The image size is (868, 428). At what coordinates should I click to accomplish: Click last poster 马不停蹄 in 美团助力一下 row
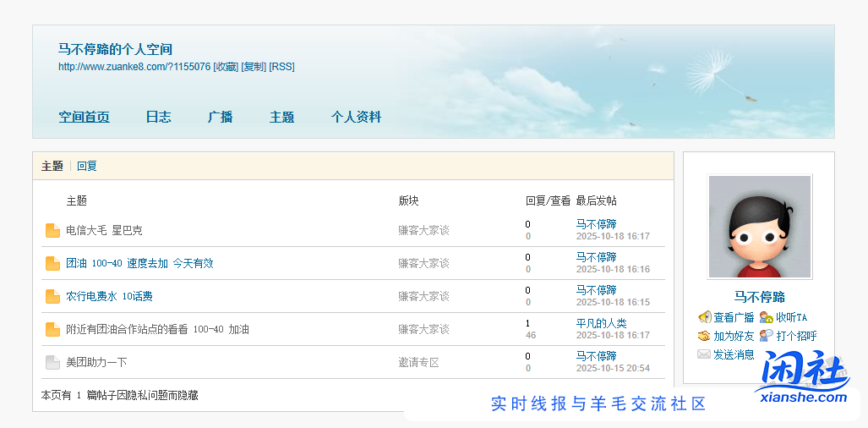point(596,356)
